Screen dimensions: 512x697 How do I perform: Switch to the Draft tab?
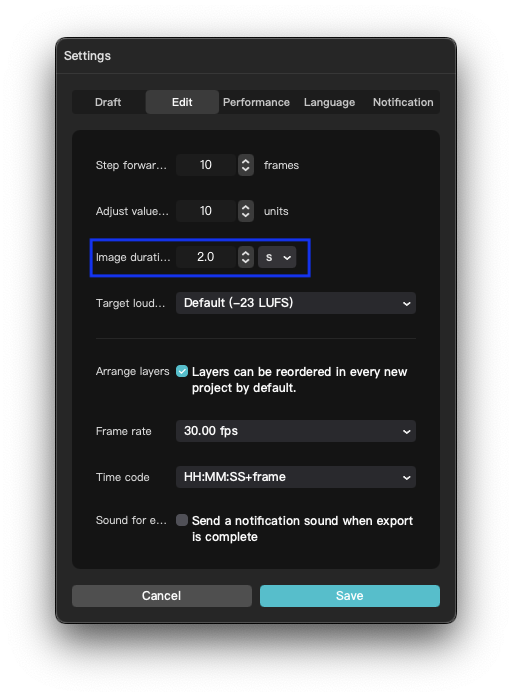(x=108, y=102)
